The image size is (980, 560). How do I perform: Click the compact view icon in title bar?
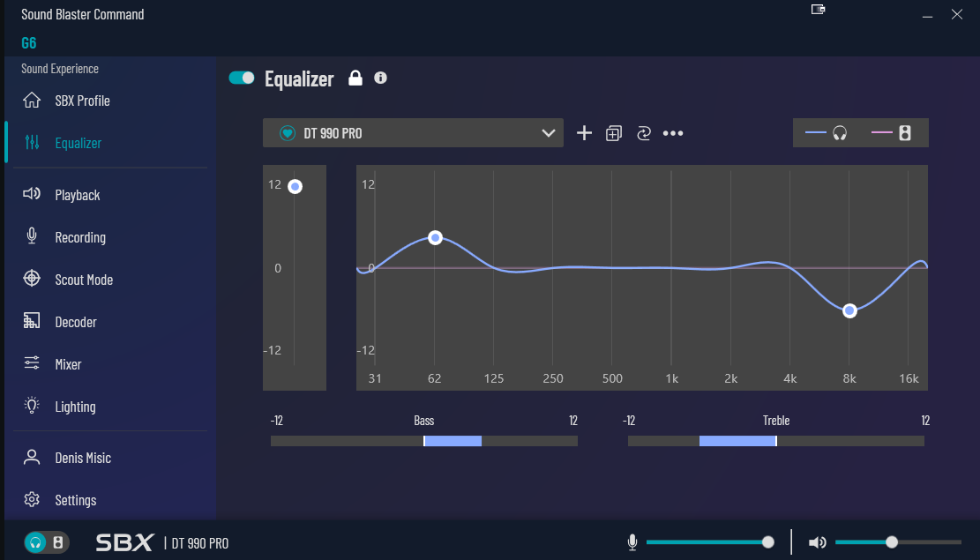point(818,10)
